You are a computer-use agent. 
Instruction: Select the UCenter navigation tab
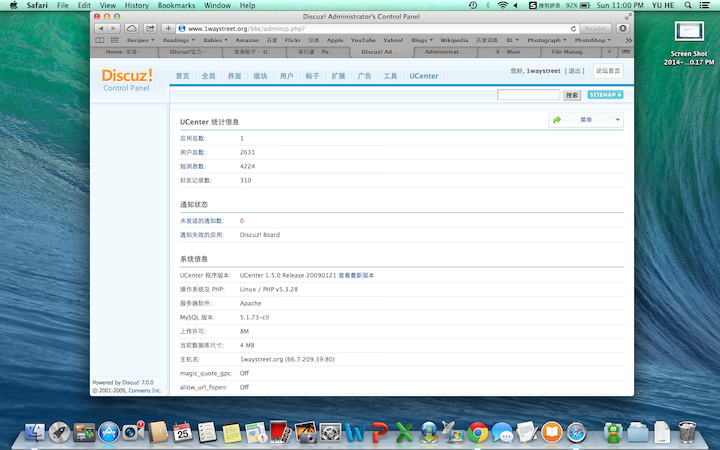423,76
